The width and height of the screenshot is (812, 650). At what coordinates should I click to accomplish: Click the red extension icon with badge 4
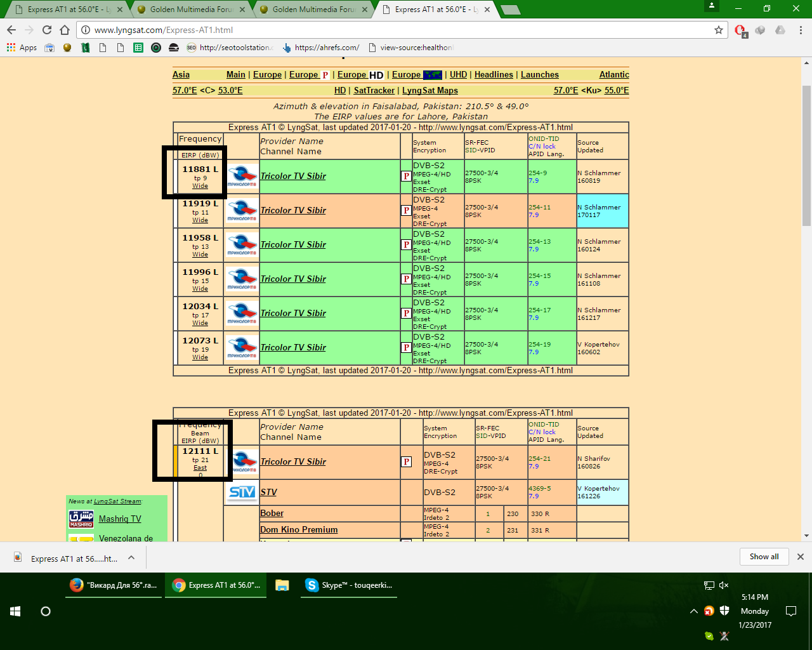tap(740, 30)
